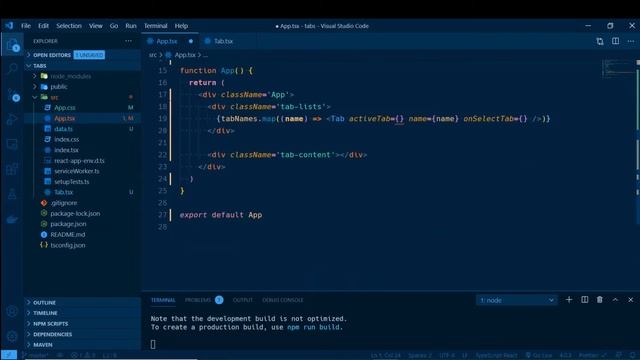Screen dimensions: 640x360
Task: Open the Go menu
Action: point(113,26)
